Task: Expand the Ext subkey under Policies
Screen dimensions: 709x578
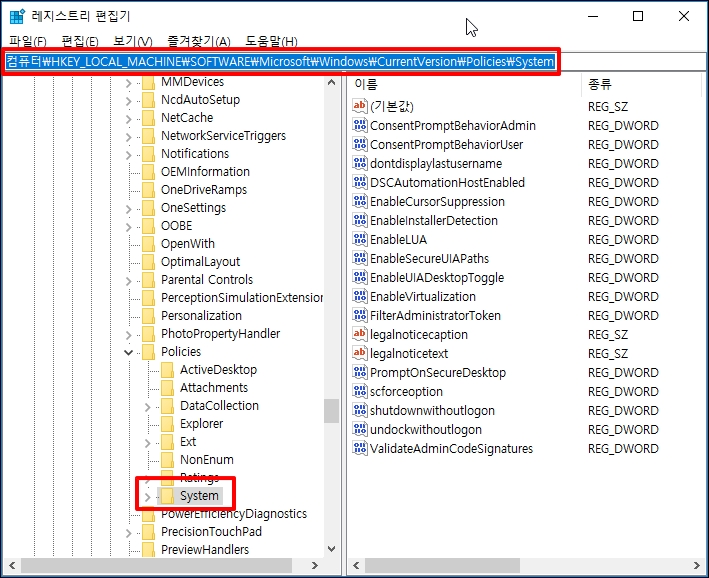Action: 147,443
